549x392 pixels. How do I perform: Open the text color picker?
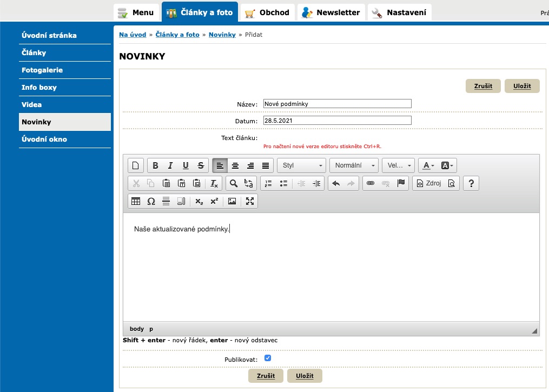(428, 165)
